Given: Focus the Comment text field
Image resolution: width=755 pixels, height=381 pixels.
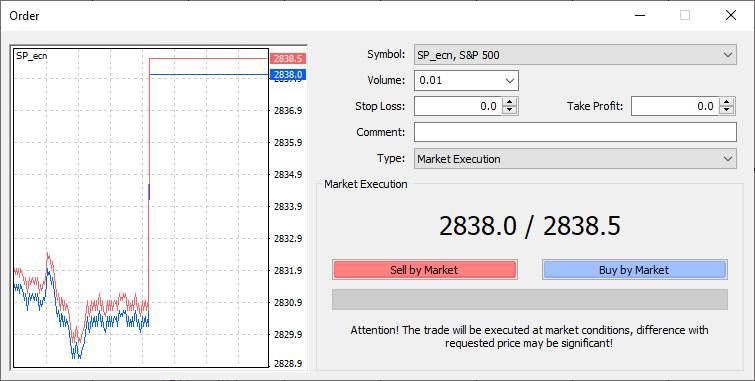Looking at the screenshot, I should click(x=575, y=132).
